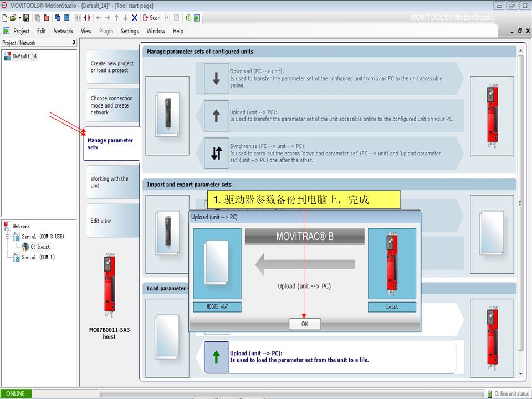Select 'Create new project or load a project' tab
Image resolution: width=532 pixels, height=399 pixels.
point(112,67)
